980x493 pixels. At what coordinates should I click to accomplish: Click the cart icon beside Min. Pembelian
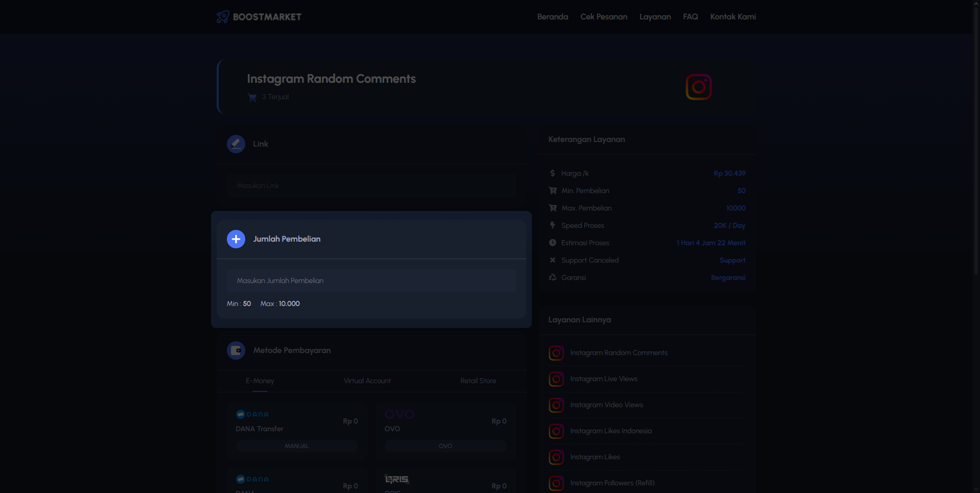[x=553, y=191]
